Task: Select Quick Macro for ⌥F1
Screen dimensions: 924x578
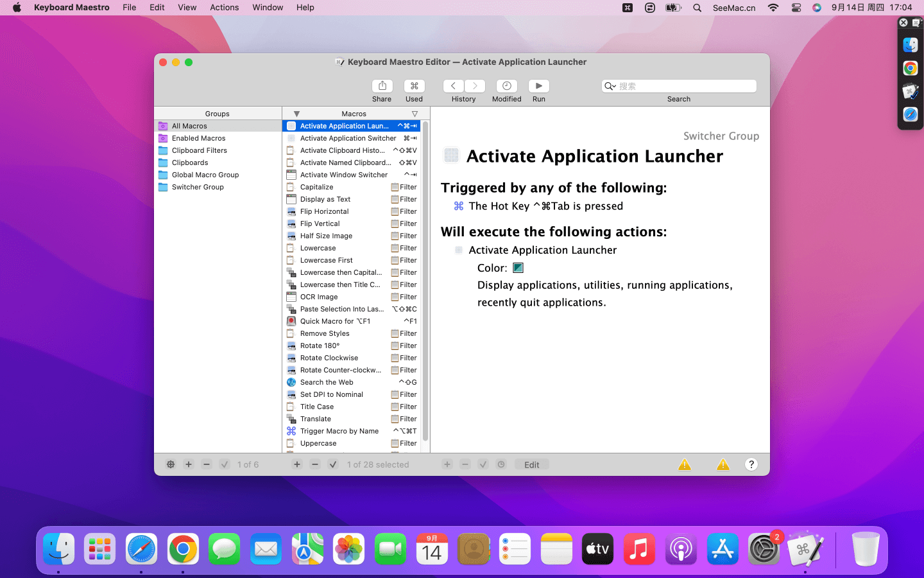Action: [352, 321]
